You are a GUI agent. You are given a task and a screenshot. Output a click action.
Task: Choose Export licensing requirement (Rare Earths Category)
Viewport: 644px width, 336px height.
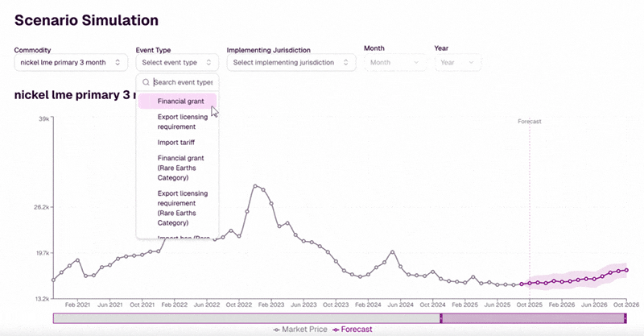pos(182,208)
